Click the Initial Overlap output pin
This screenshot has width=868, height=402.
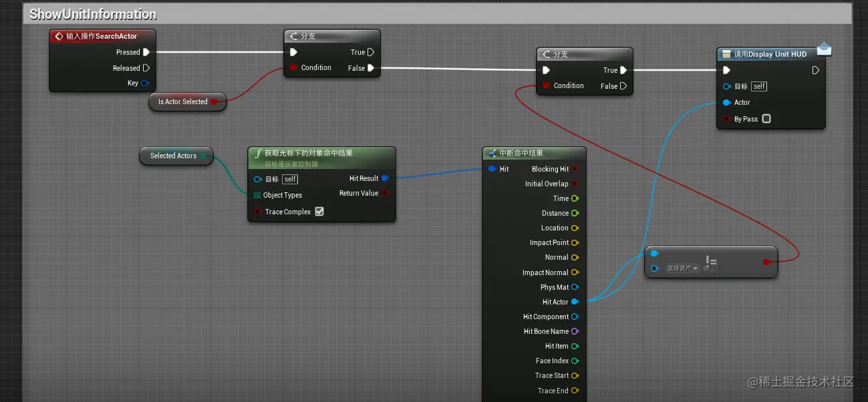[x=575, y=184]
